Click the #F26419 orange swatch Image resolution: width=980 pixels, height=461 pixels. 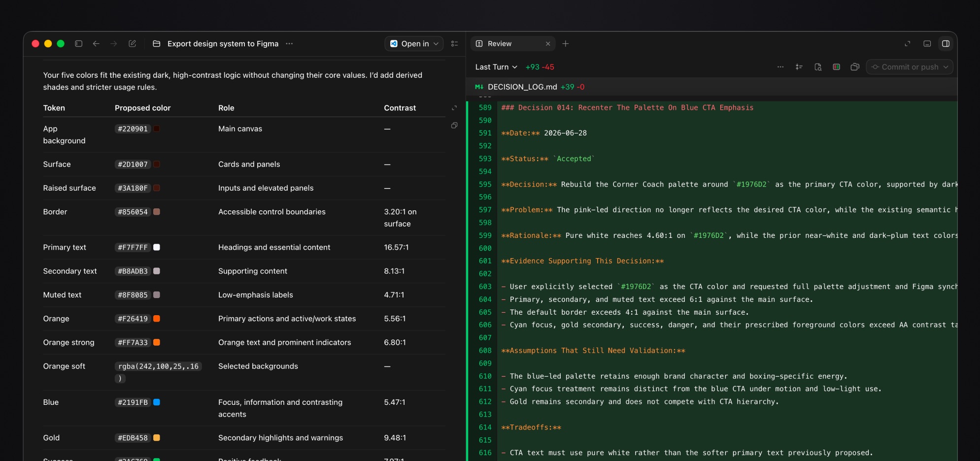[x=156, y=318]
